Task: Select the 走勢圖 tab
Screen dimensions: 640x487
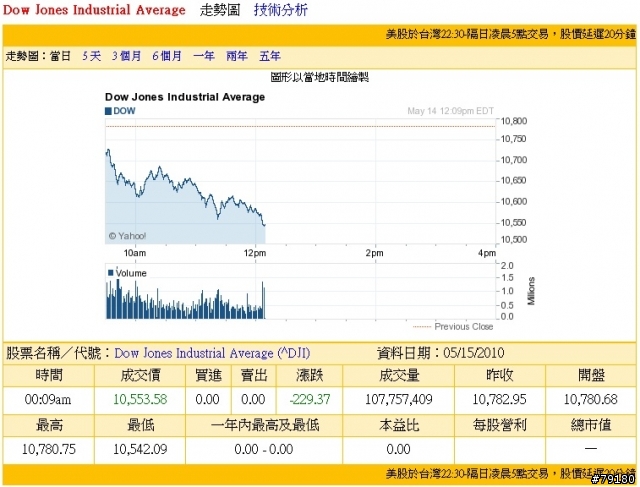Action: coord(220,10)
